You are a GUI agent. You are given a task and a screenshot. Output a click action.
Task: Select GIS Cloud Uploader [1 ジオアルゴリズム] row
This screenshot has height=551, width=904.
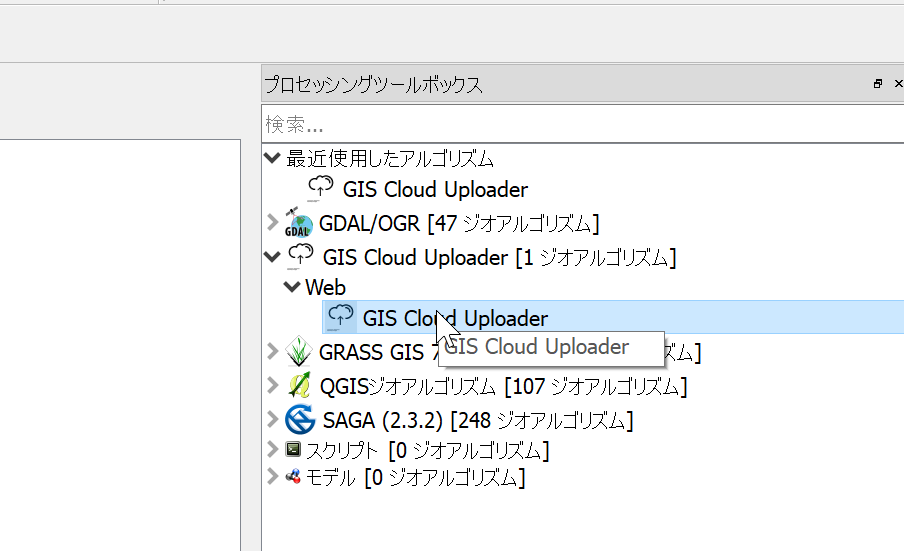click(x=499, y=258)
